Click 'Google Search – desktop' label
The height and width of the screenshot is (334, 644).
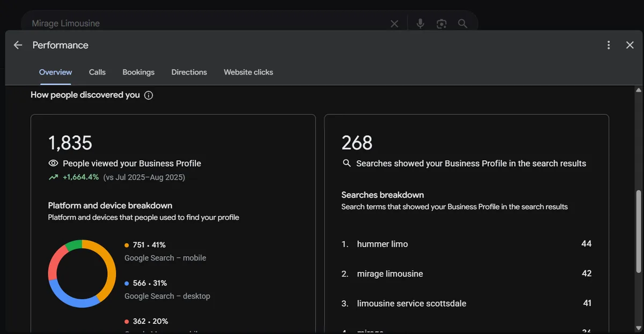point(167,296)
